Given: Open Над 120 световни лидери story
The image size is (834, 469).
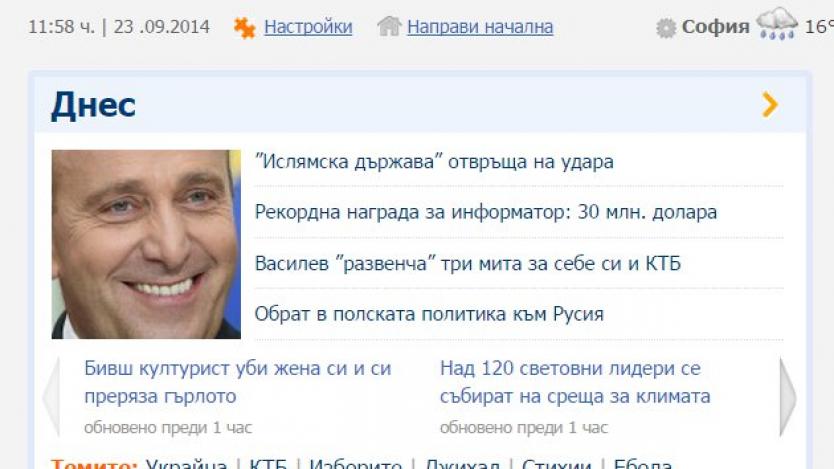Looking at the screenshot, I should (575, 382).
